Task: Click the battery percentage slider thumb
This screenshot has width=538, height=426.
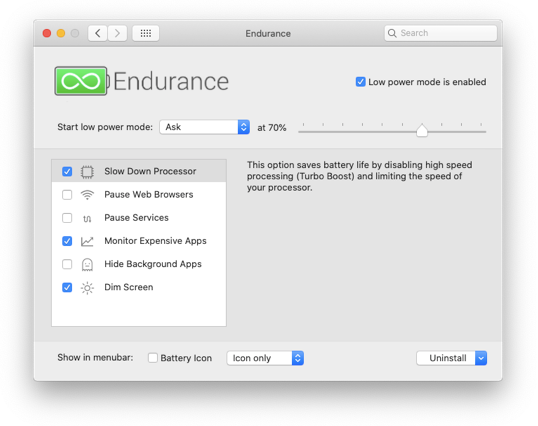Action: (x=422, y=130)
